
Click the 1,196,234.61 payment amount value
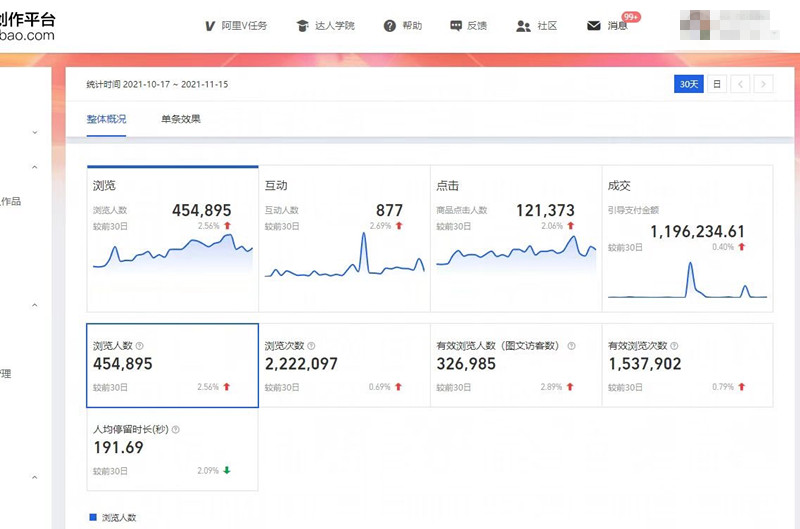[697, 232]
